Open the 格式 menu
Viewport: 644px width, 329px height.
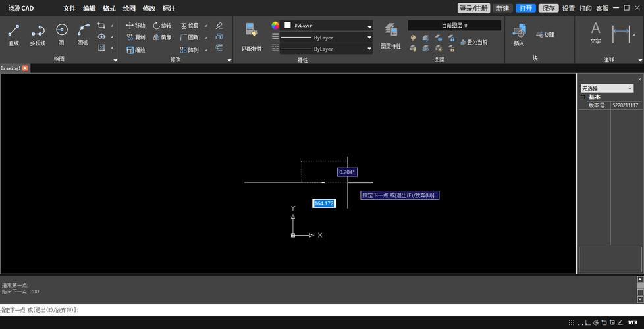109,8
